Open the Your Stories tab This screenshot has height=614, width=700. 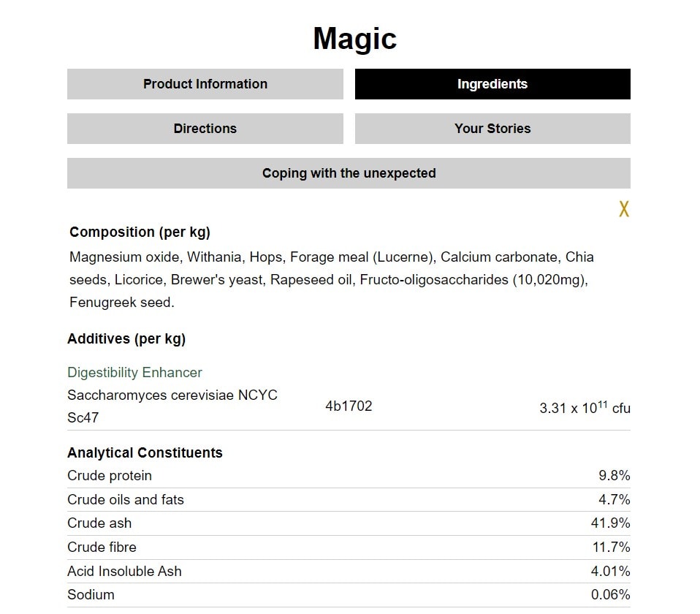click(x=492, y=129)
